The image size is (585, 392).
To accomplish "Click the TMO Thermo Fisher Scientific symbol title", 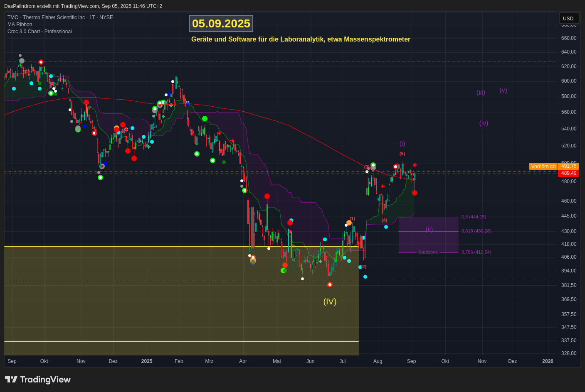I will pyautogui.click(x=60, y=17).
